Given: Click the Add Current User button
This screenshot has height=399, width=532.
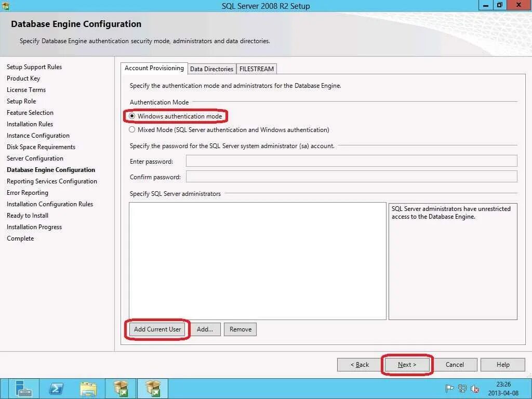Looking at the screenshot, I should 157,329.
